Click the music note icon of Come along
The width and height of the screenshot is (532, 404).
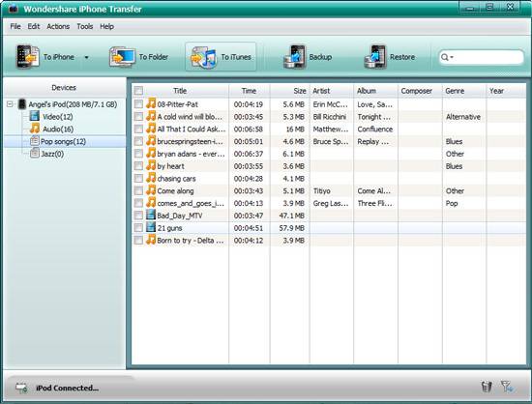(x=151, y=190)
